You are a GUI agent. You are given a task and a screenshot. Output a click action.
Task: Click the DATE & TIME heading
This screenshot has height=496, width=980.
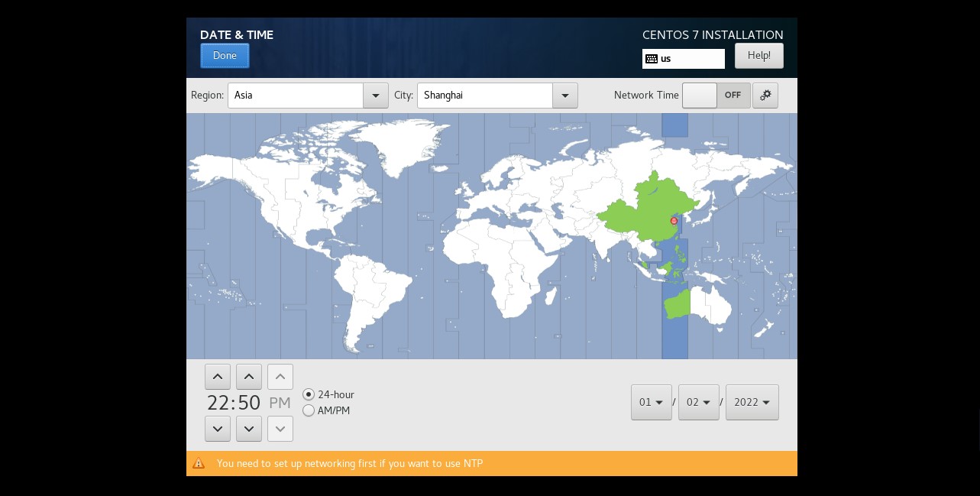237,35
